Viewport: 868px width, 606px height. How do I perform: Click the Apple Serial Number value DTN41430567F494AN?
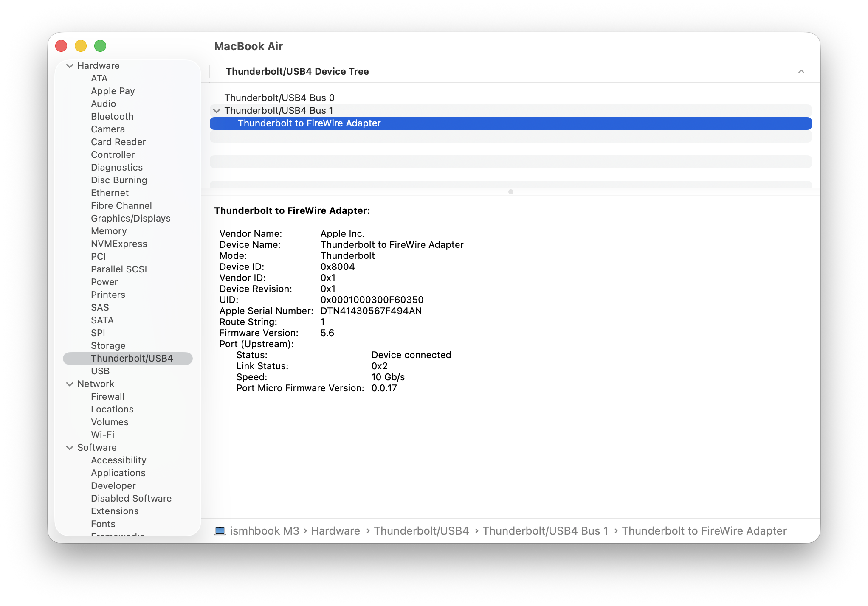click(371, 311)
